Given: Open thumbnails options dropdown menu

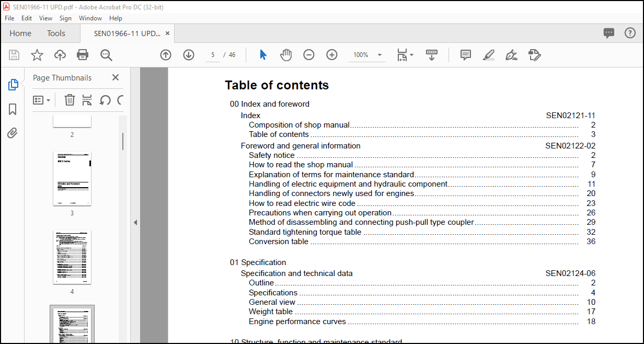Looking at the screenshot, I should [41, 100].
